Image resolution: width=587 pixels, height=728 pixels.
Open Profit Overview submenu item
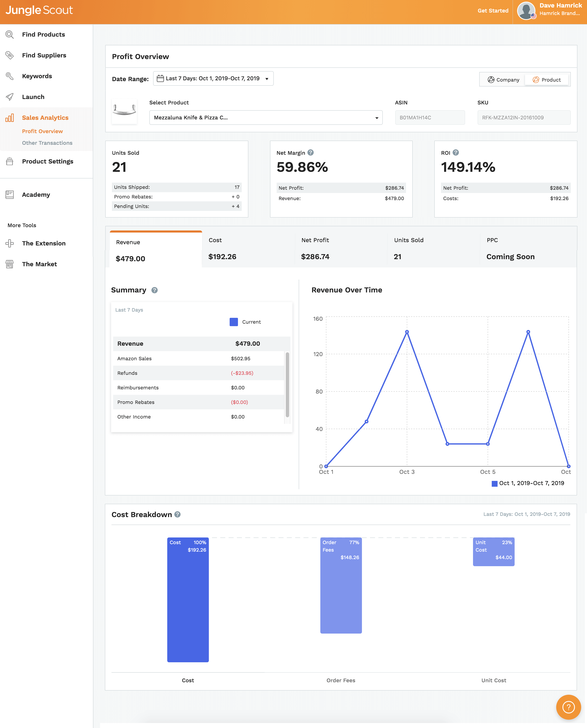[42, 131]
